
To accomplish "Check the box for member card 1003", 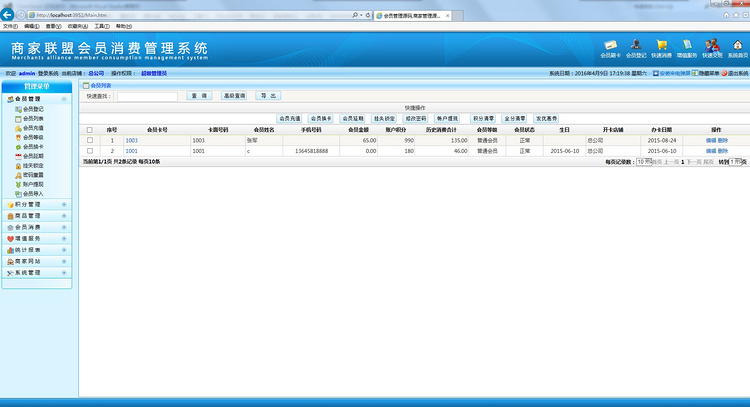I will point(90,141).
